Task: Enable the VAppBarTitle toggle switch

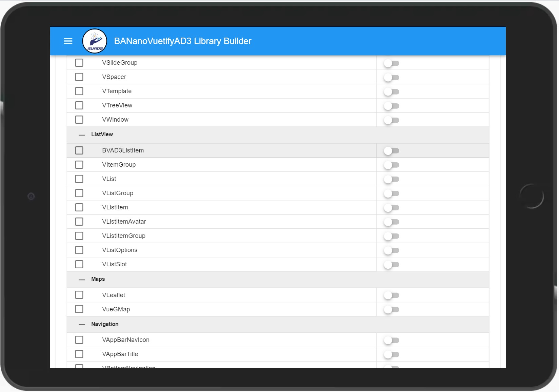Action: point(392,354)
